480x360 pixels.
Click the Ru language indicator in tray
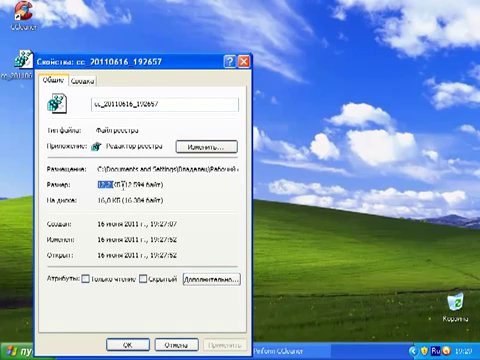(x=435, y=351)
